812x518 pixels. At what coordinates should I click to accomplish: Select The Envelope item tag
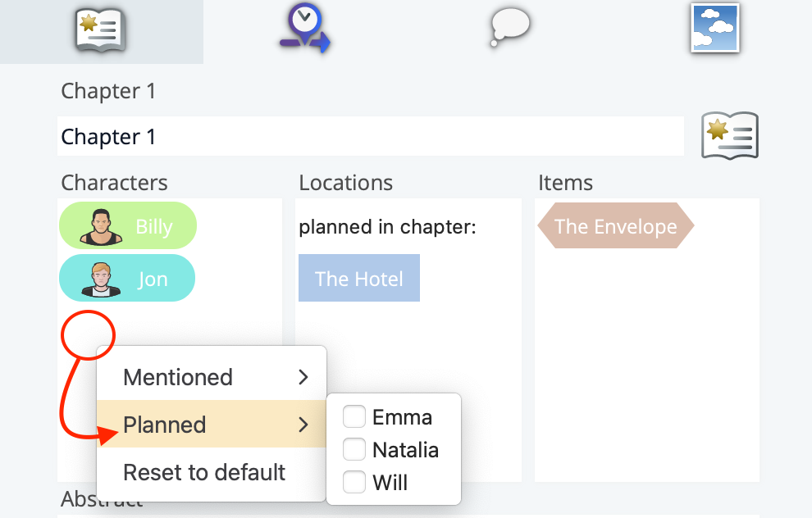pos(616,225)
